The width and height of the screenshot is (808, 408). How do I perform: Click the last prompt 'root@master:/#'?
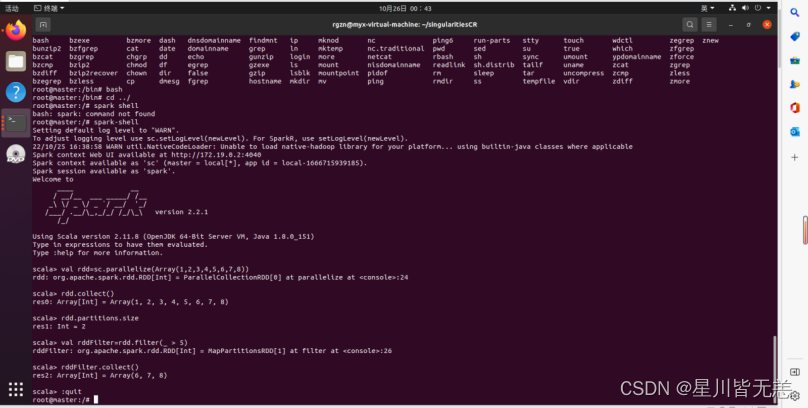[61, 400]
